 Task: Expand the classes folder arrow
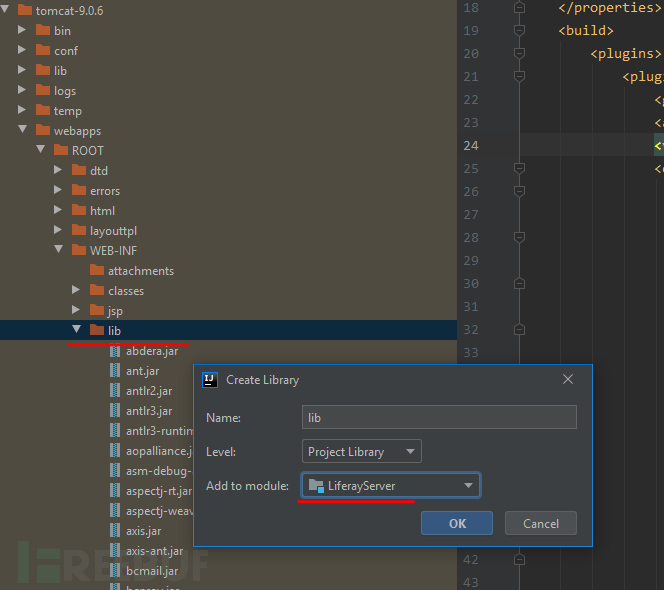tap(76, 290)
